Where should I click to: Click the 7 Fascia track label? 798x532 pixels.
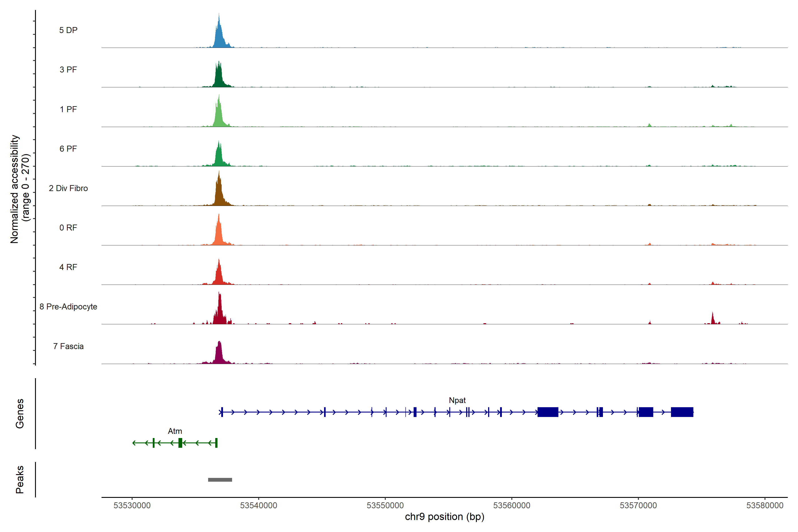tap(68, 346)
